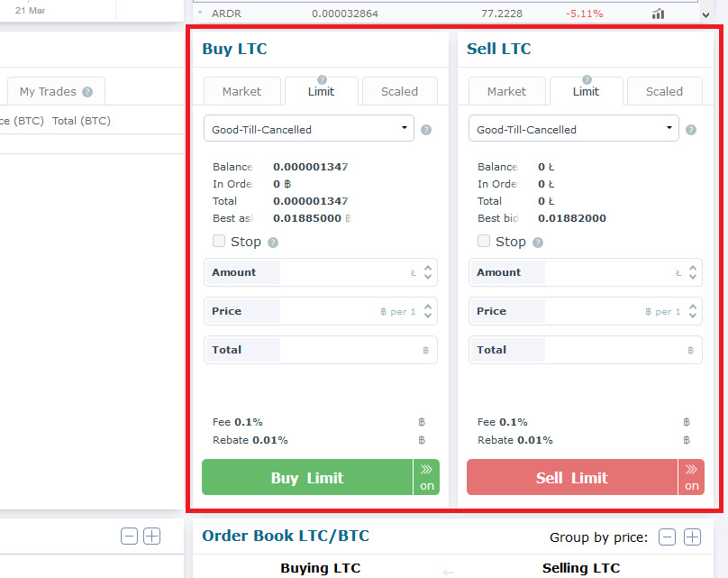Switch to Market tab in Buy LTC
The width and height of the screenshot is (728, 578).
(241, 92)
